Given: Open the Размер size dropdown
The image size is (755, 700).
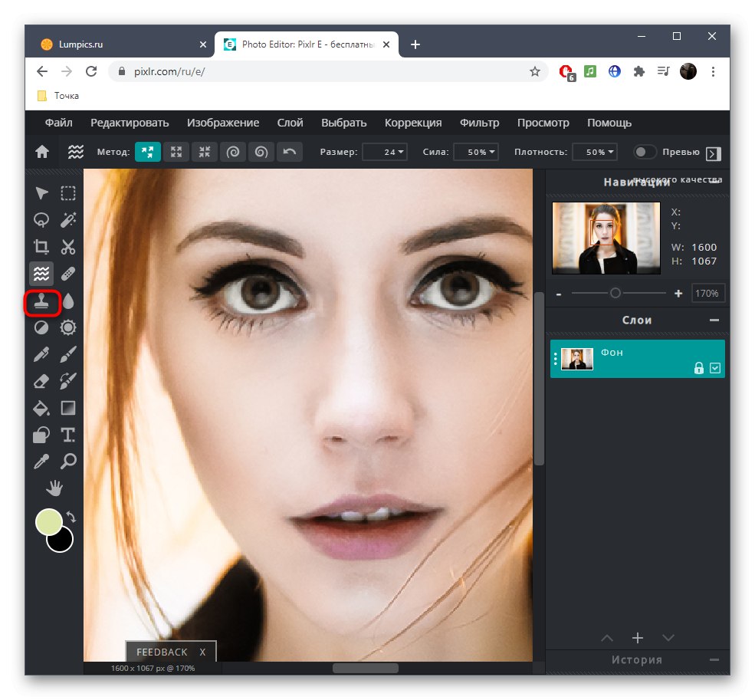Looking at the screenshot, I should coord(385,152).
